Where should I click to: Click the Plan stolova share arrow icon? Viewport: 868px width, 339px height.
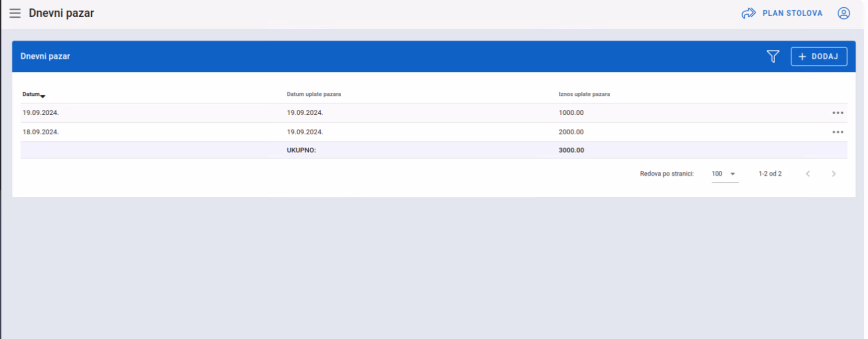748,13
